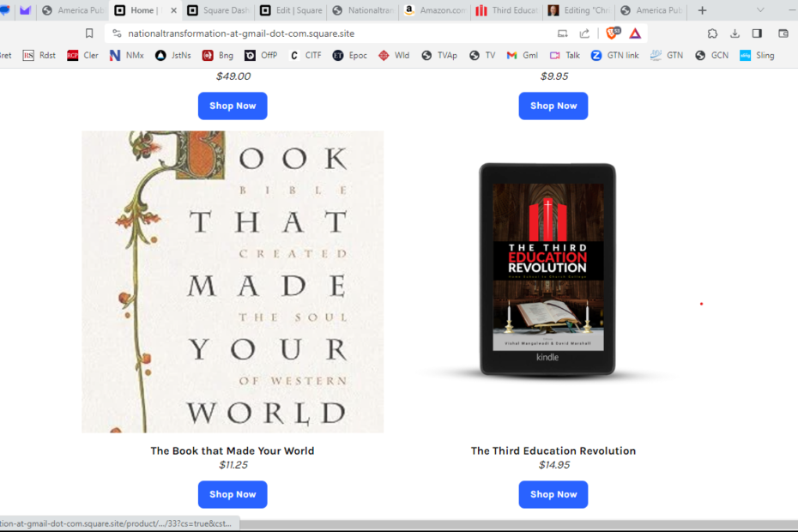Open the NMx bookmark
Viewport: 798px width, 532px height.
[x=127, y=56]
